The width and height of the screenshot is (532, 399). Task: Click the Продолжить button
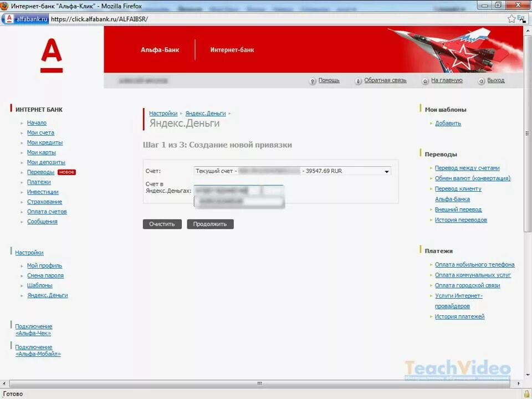pyautogui.click(x=210, y=224)
